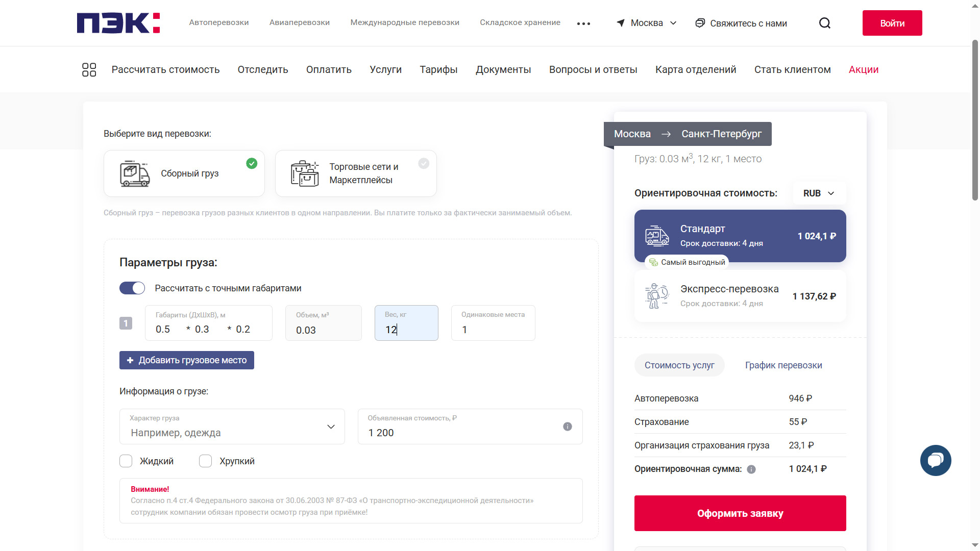
Task: Open the RUB currency dropdown
Action: [819, 193]
